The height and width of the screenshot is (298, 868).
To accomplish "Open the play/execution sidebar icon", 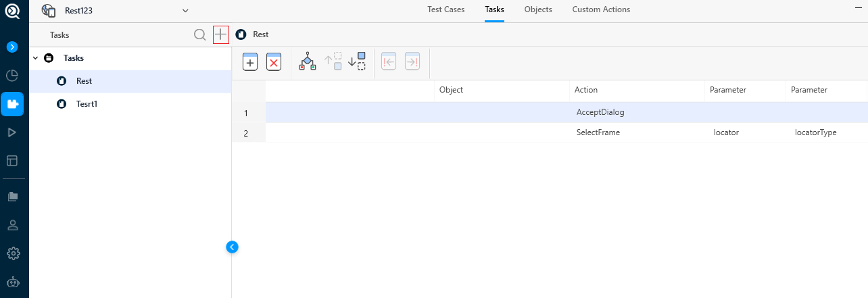I will [12, 132].
